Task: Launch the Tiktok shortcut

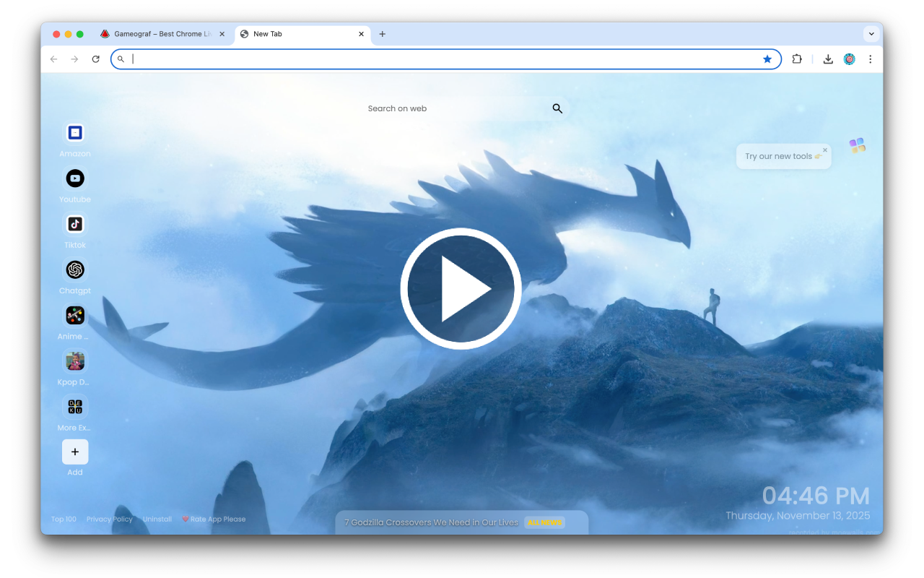Action: [x=75, y=224]
